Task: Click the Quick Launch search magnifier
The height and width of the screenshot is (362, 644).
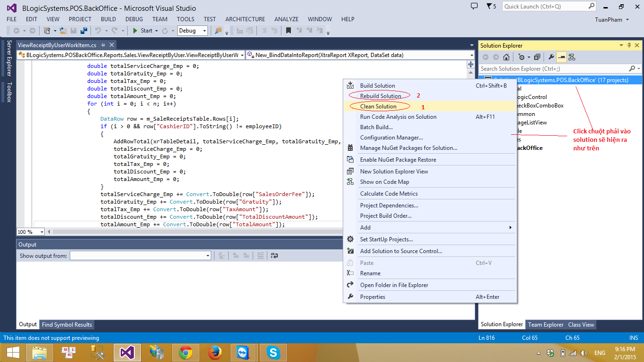Action: [591, 6]
